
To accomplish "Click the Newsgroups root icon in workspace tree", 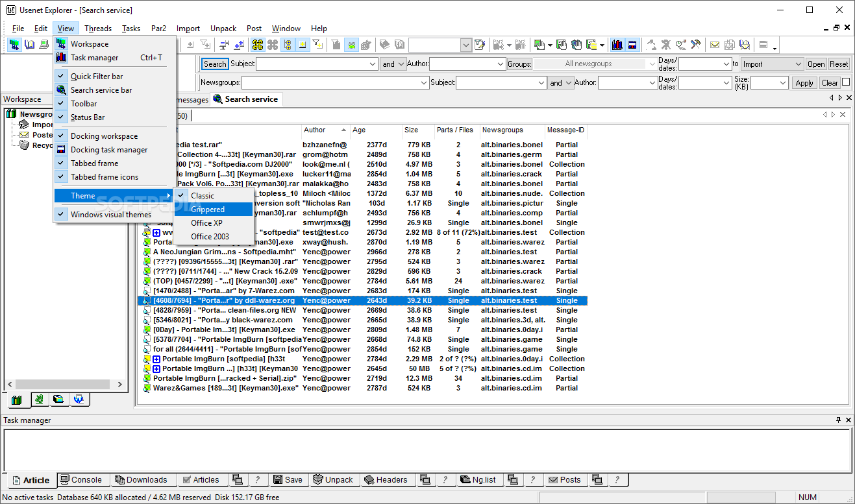I will click(12, 114).
